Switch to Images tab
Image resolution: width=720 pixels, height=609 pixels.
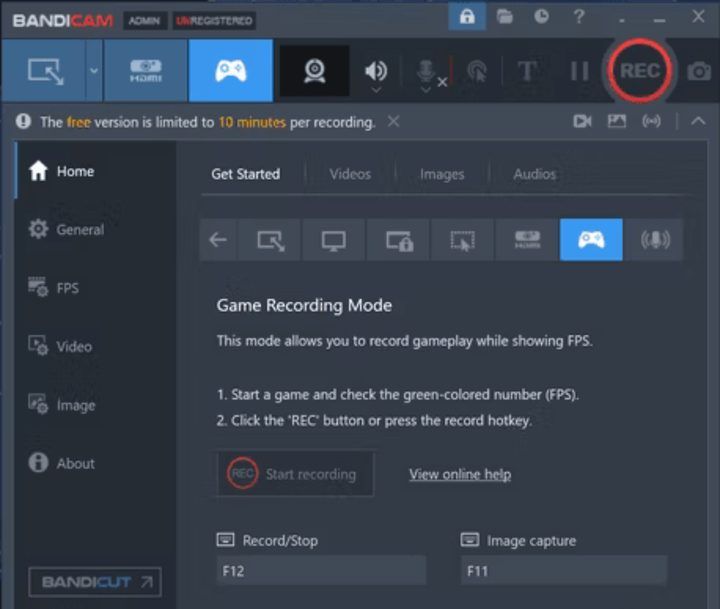point(442,174)
